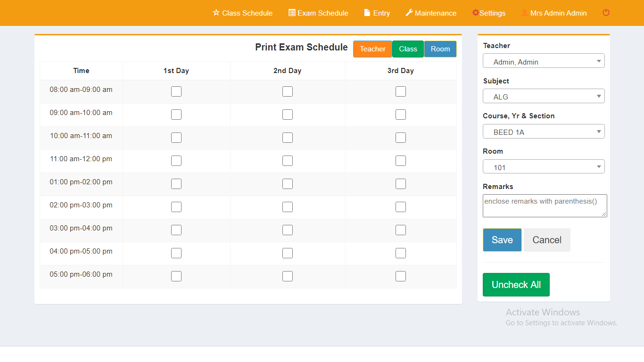Image resolution: width=644 pixels, height=362 pixels.
Task: Open the Exam Schedule menu
Action: tap(318, 13)
